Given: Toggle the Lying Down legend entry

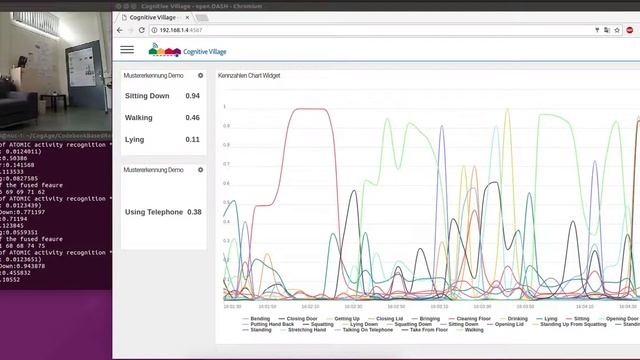Looking at the screenshot, I should tap(360, 324).
